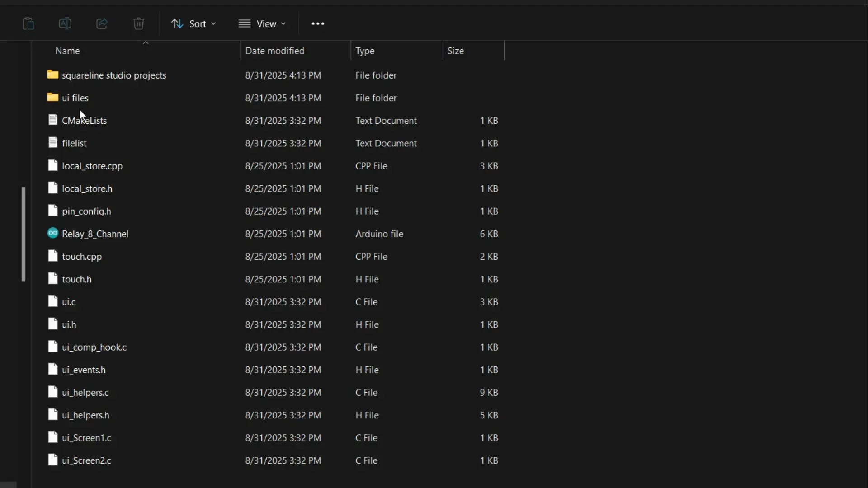Open the See more ellipsis menu

[318, 23]
